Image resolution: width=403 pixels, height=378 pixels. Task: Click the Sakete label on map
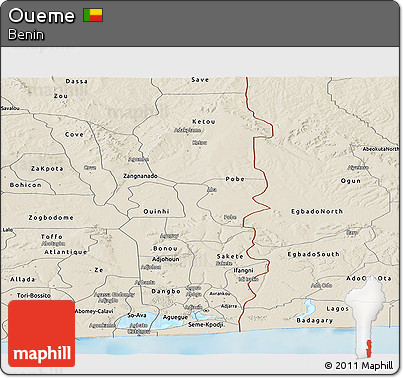(230, 256)
